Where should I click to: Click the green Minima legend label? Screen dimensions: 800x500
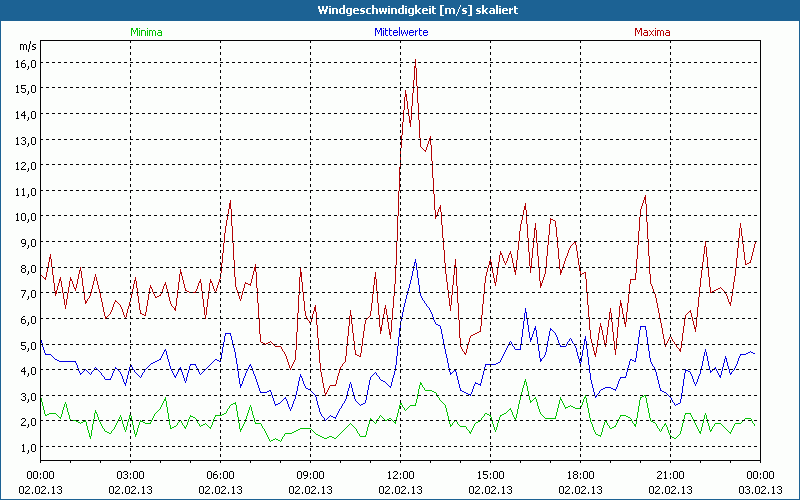click(x=145, y=32)
